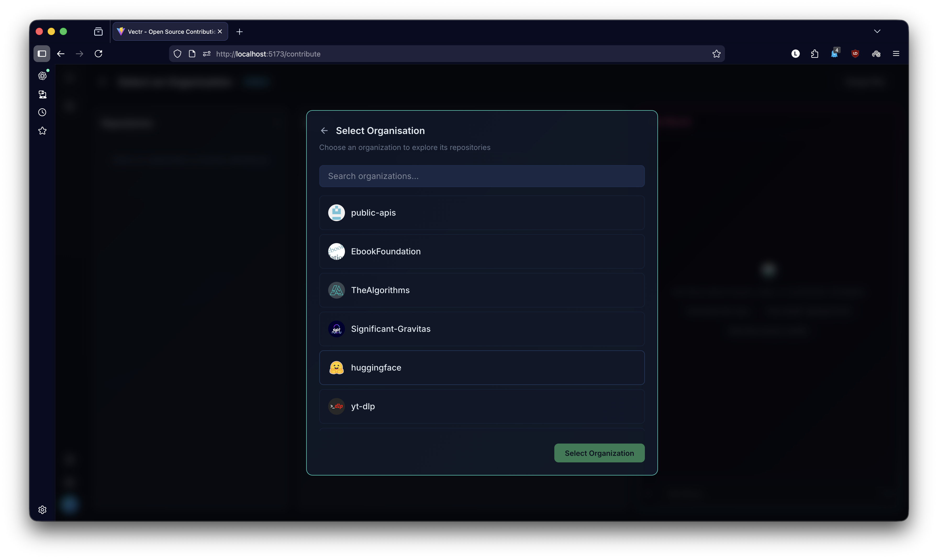Screen dimensions: 938x560
Task: Reload the current page
Action: tap(98, 54)
